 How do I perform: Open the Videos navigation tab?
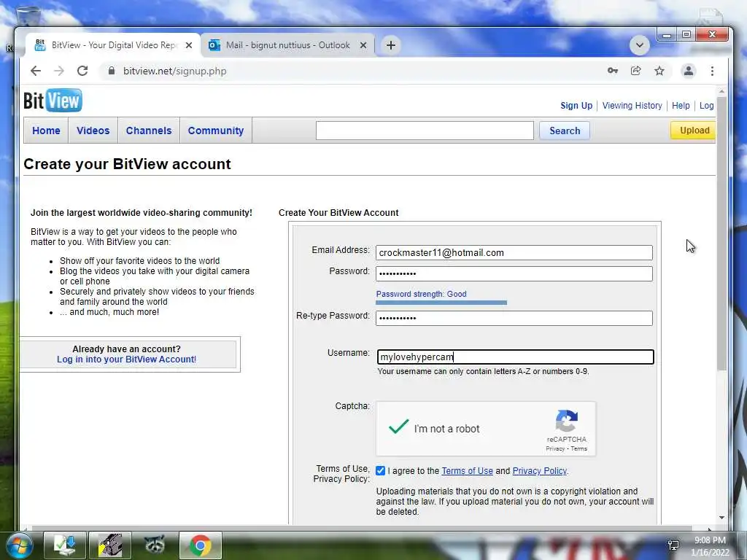[x=93, y=131]
